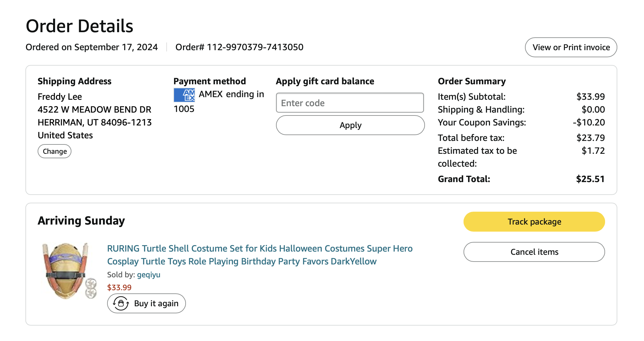The width and height of the screenshot is (644, 341).
Task: Click the Your Coupon Savings line
Action: click(x=482, y=122)
